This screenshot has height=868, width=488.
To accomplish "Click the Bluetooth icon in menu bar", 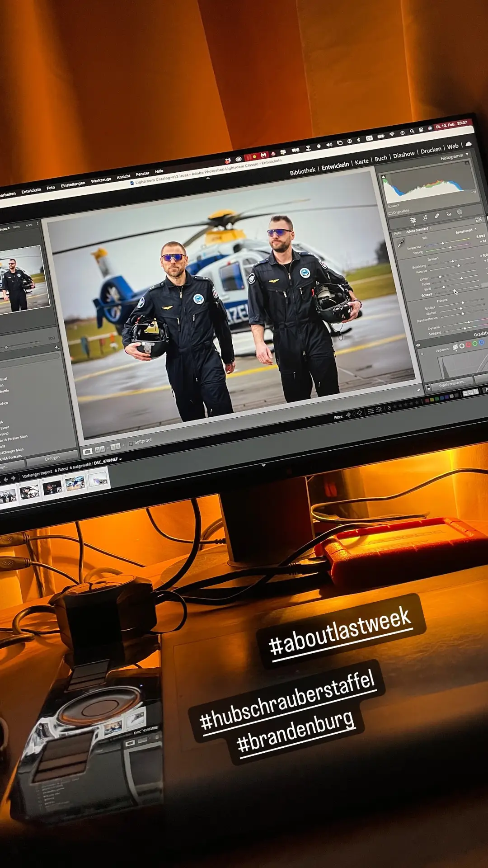I will tap(358, 140).
